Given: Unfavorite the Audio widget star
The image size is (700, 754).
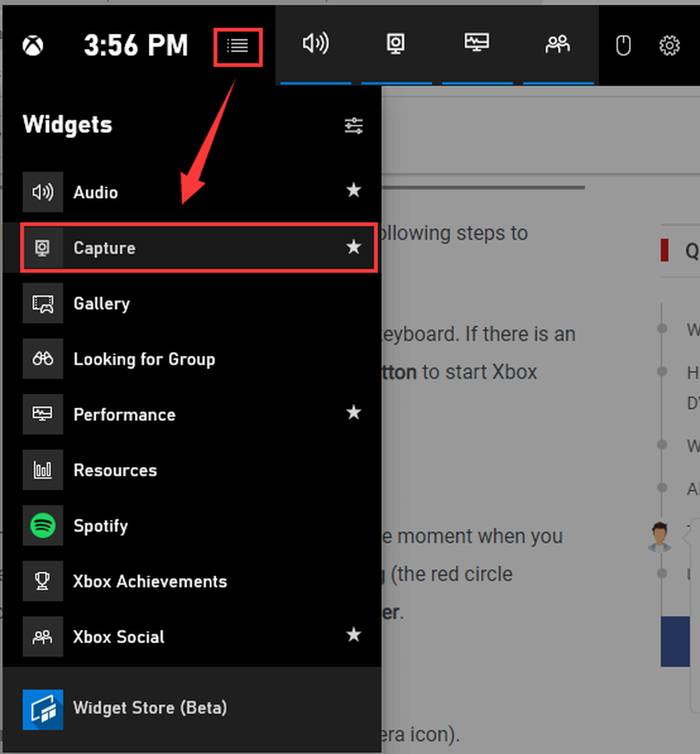Looking at the screenshot, I should pyautogui.click(x=353, y=190).
